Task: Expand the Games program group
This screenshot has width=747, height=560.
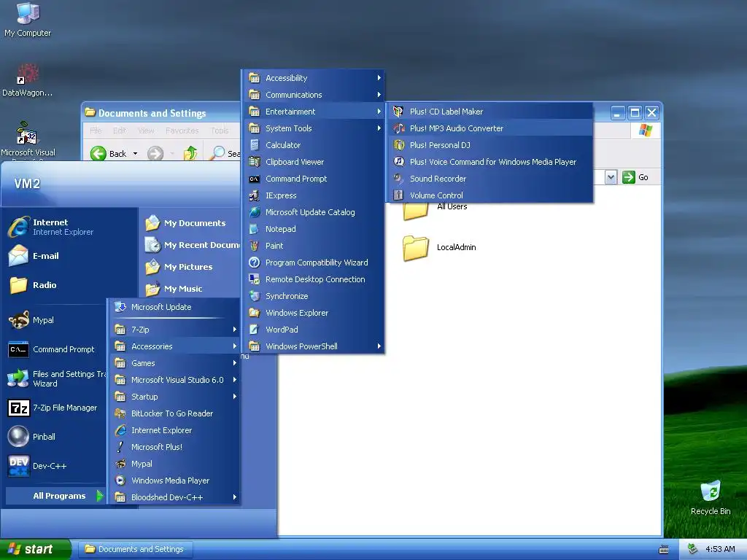Action: coord(175,363)
